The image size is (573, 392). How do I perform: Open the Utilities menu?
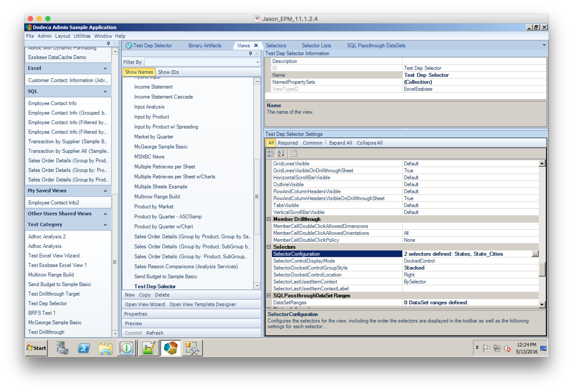click(82, 36)
